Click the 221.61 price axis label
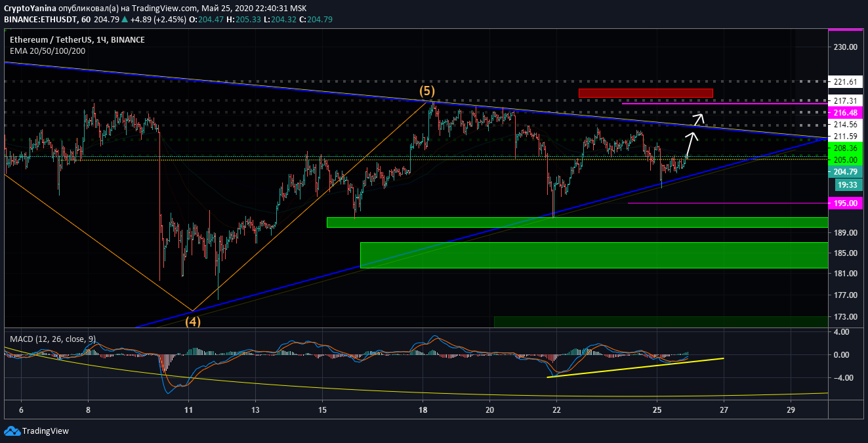The image size is (868, 443). pyautogui.click(x=846, y=82)
